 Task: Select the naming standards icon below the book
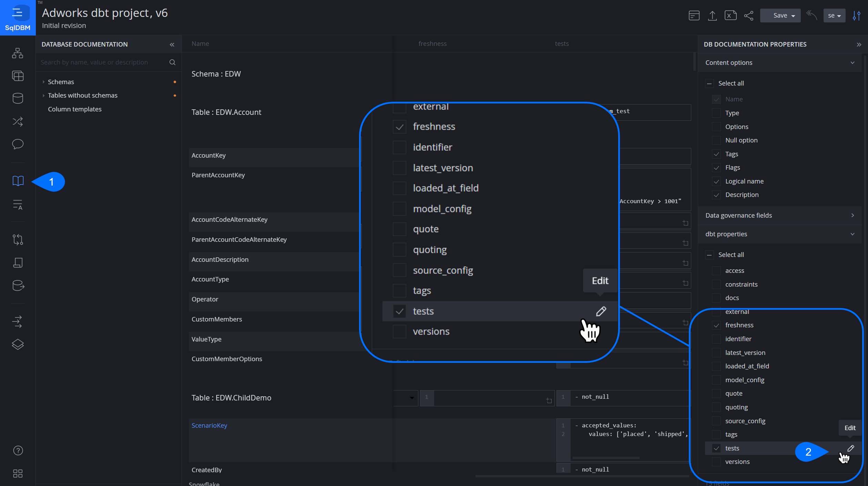18,205
